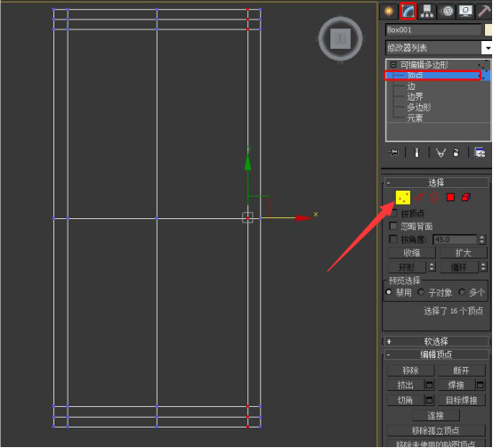This screenshot has width=493, height=448.
Task: Click Remove Modifier trash icon
Action: click(x=456, y=152)
